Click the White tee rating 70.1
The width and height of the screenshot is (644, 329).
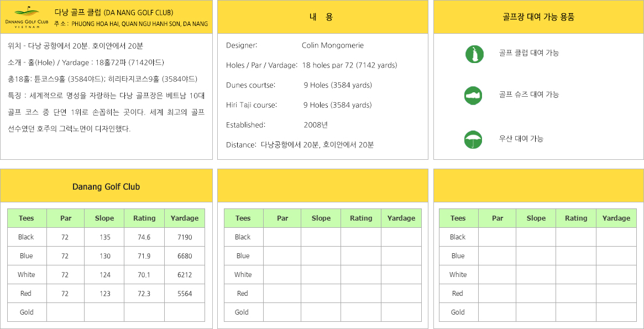144,275
